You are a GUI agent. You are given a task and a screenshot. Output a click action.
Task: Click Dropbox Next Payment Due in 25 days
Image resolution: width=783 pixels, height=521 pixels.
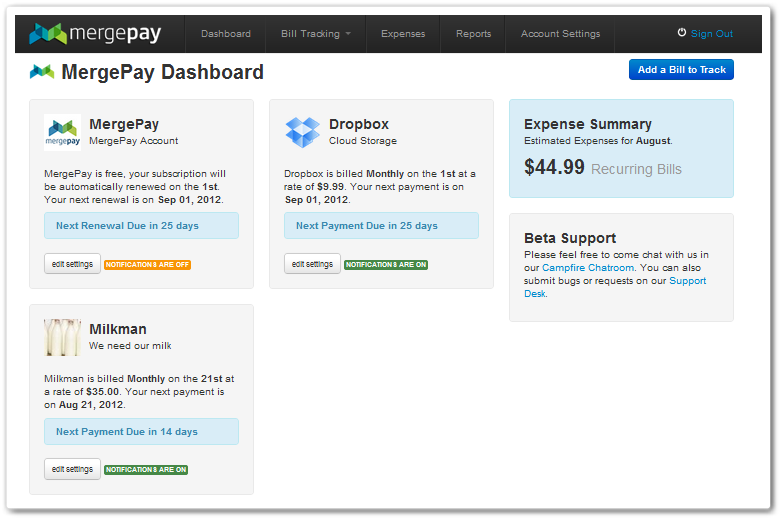coord(382,225)
